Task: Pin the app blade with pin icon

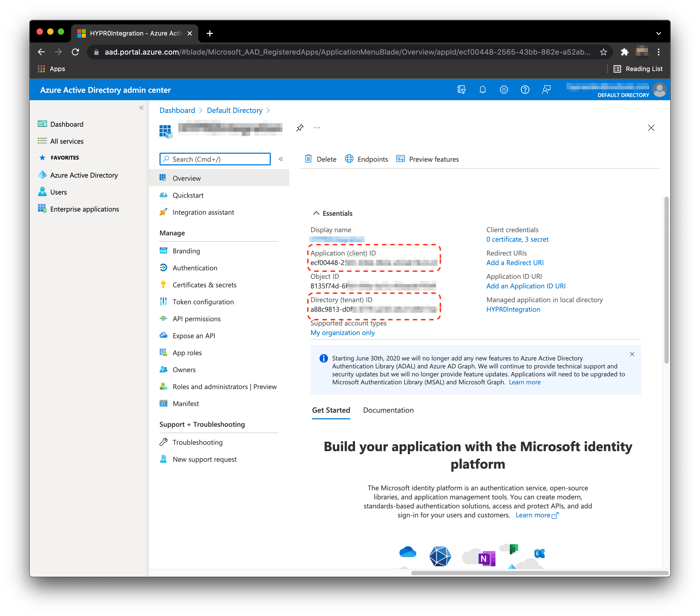Action: (300, 128)
